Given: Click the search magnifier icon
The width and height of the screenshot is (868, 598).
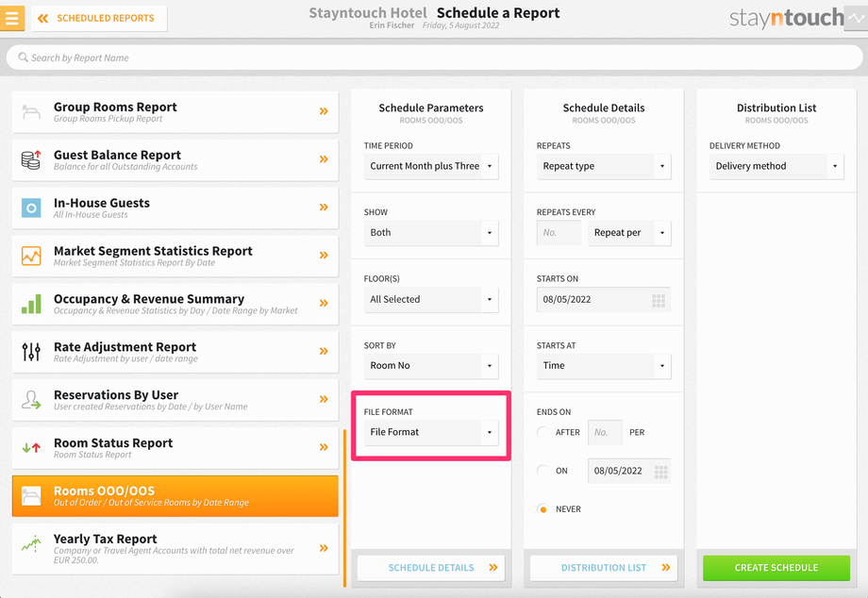Looking at the screenshot, I should tap(23, 58).
